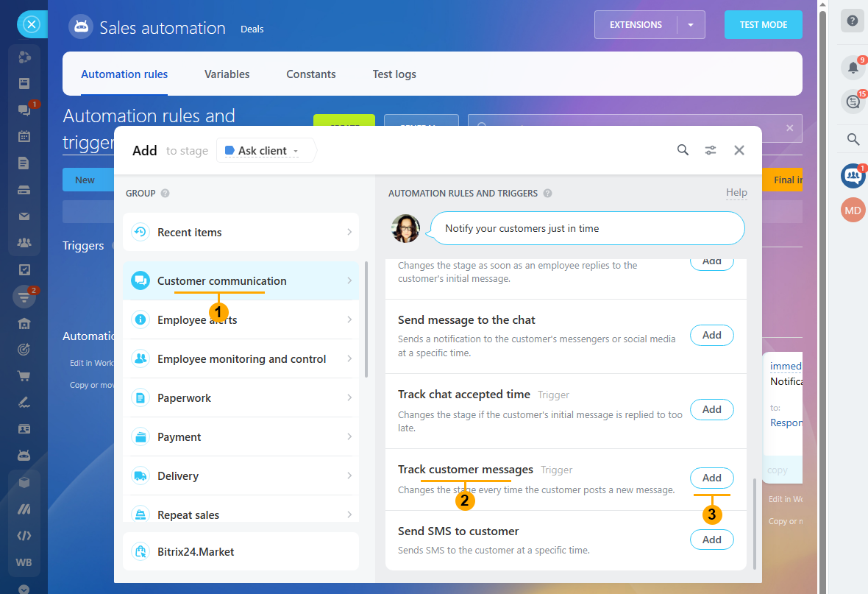Add the Track customer messages trigger

click(x=711, y=478)
